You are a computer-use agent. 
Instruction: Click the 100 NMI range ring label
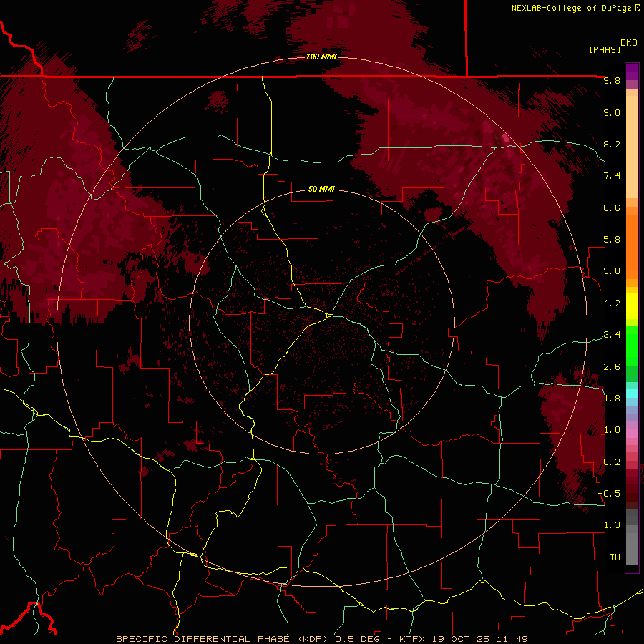[321, 57]
